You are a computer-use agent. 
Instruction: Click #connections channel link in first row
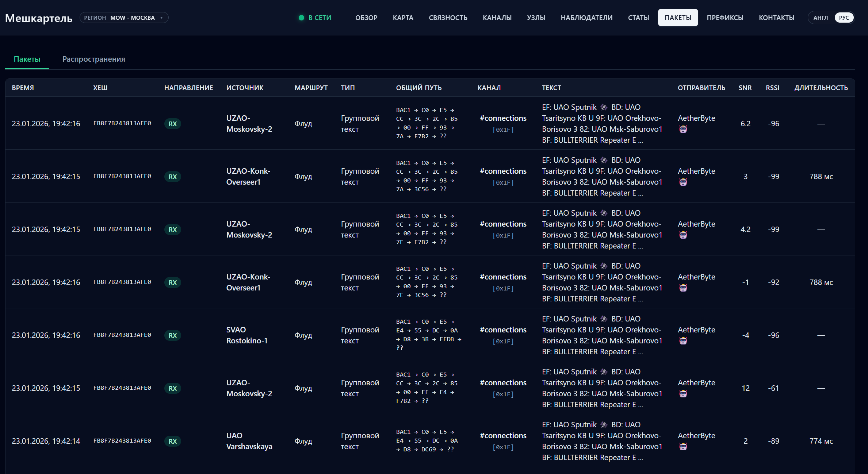(x=503, y=118)
